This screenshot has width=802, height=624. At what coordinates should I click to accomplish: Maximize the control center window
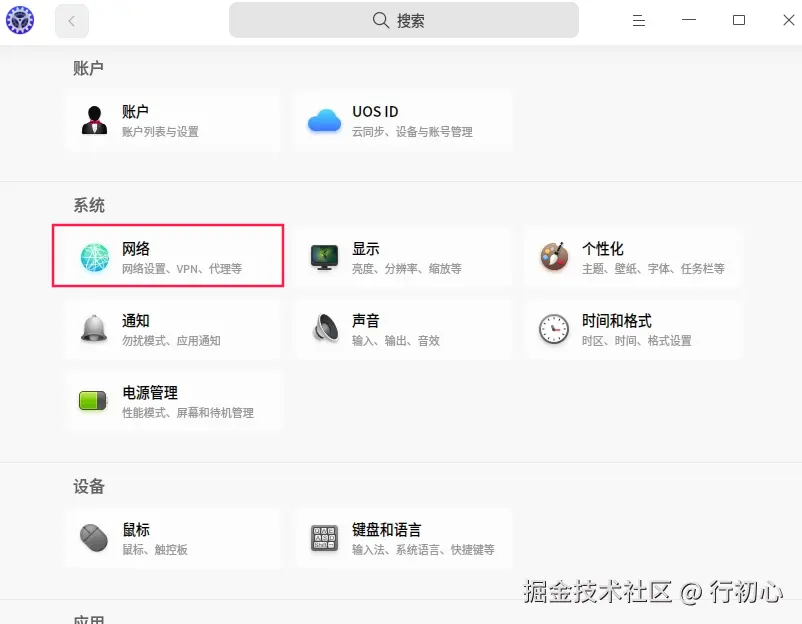(x=739, y=20)
